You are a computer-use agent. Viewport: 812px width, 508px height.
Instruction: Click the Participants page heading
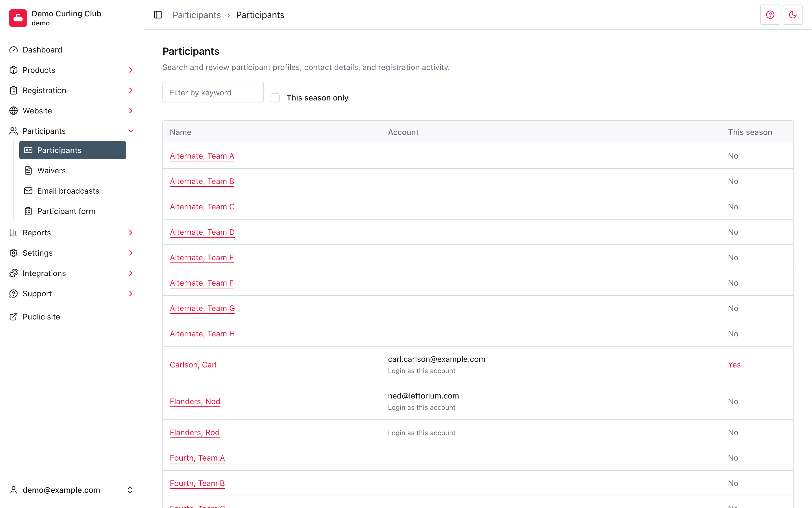pos(191,51)
